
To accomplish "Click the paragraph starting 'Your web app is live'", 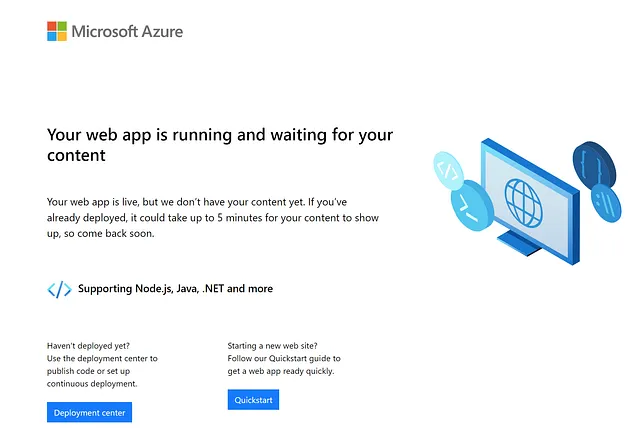I will [x=213, y=218].
